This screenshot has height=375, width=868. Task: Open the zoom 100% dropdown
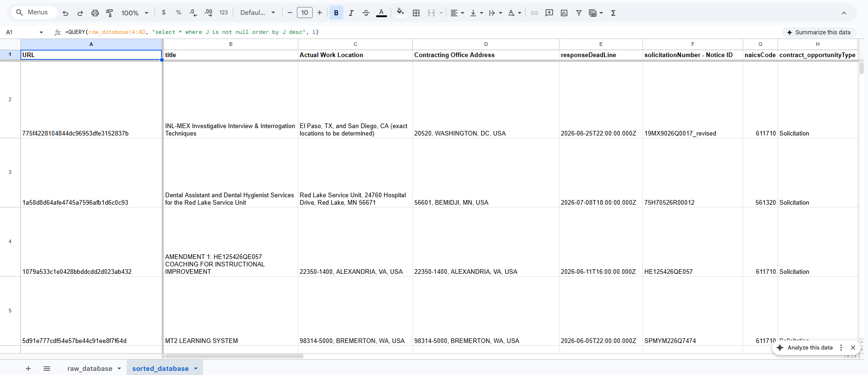135,13
